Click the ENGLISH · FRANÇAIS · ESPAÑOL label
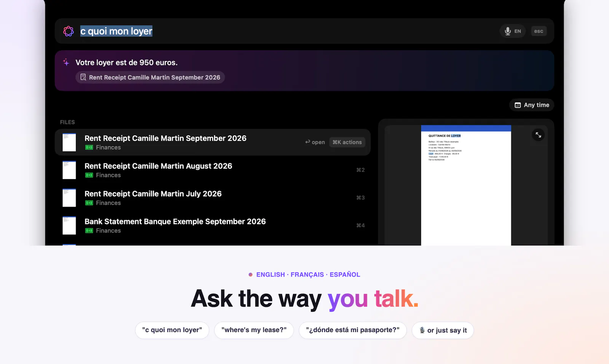This screenshot has height=364, width=609. (x=308, y=275)
